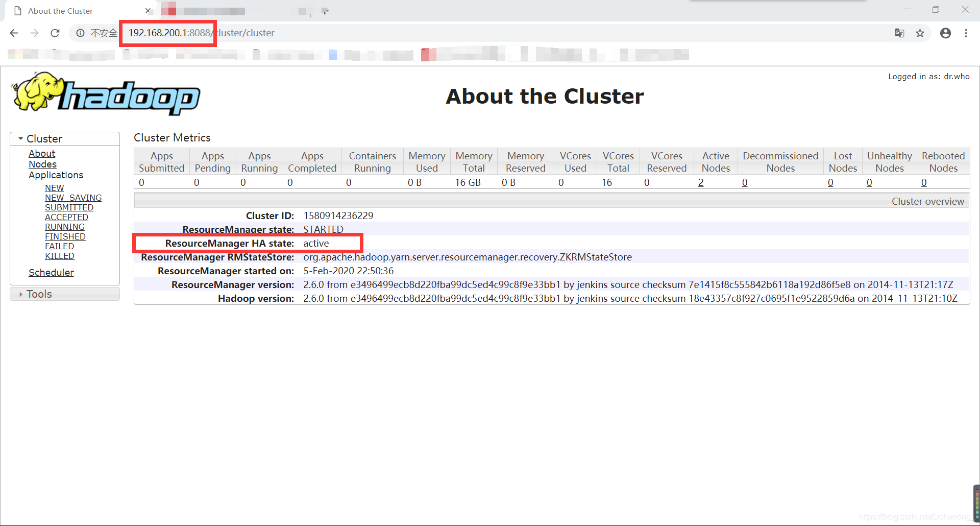
Task: Open the translate page icon
Action: pyautogui.click(x=899, y=33)
